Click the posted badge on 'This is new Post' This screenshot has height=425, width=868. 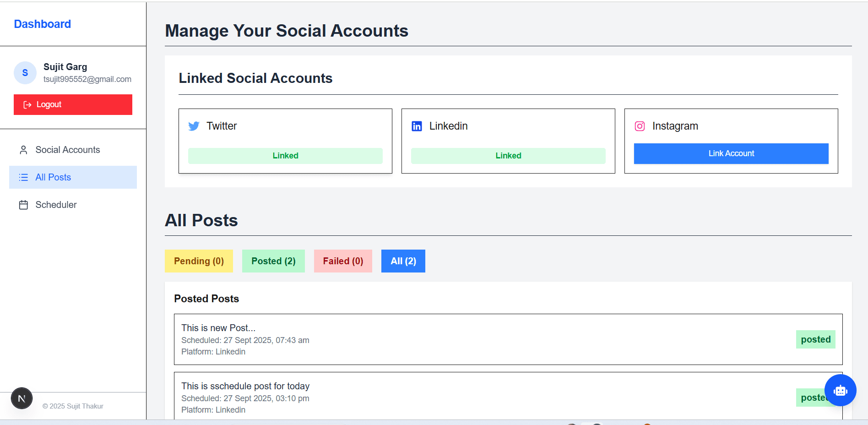coord(815,339)
